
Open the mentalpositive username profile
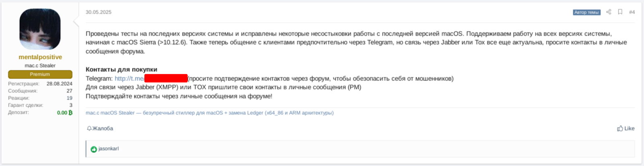40,57
